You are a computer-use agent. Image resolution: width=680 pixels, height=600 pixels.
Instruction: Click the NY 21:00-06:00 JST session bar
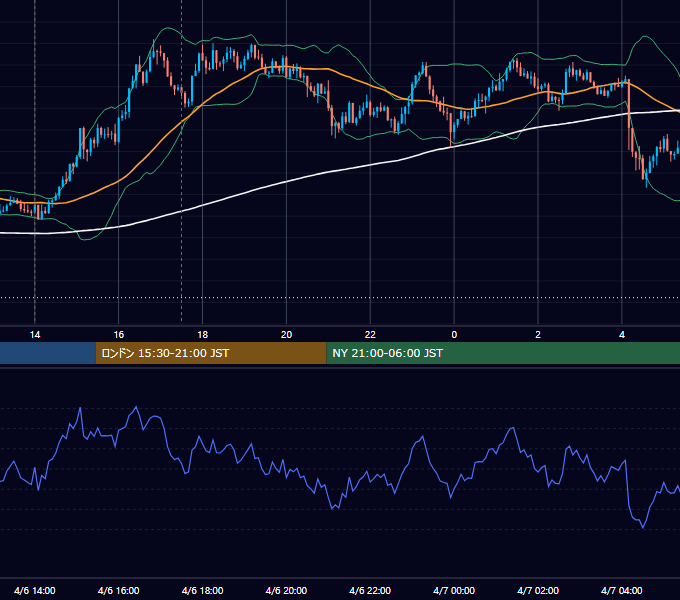503,353
